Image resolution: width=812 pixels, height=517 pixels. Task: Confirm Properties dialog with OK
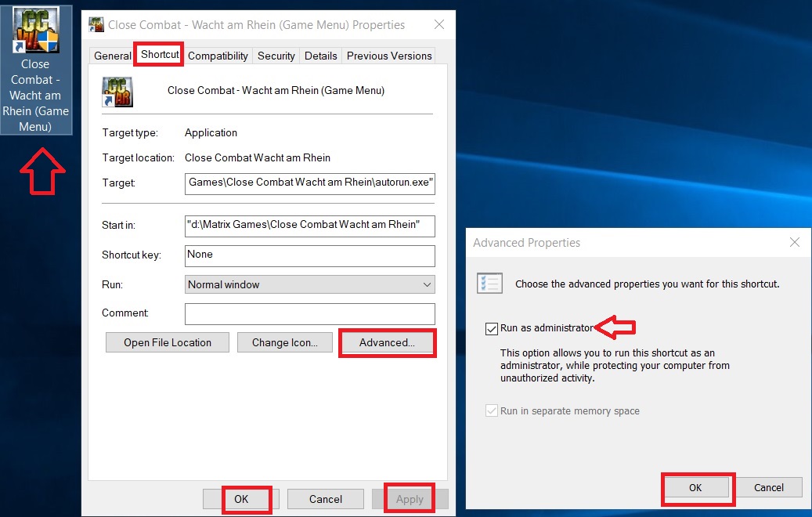[241, 499]
